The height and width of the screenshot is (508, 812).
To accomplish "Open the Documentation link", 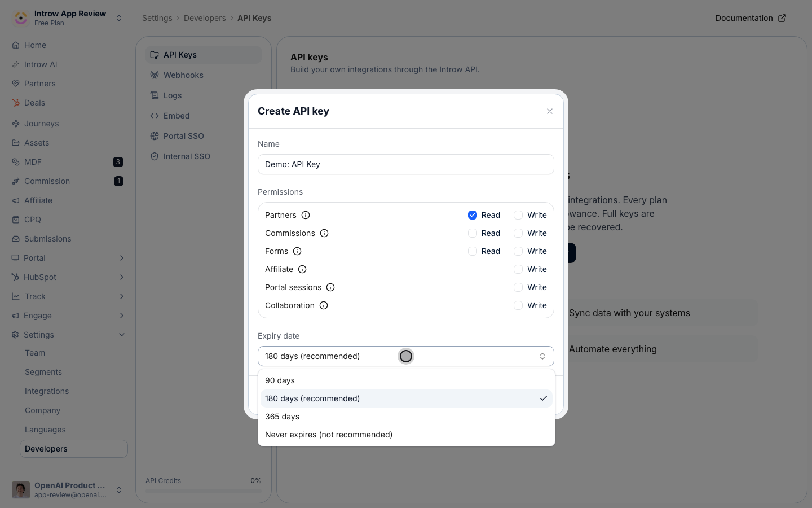I will click(751, 18).
